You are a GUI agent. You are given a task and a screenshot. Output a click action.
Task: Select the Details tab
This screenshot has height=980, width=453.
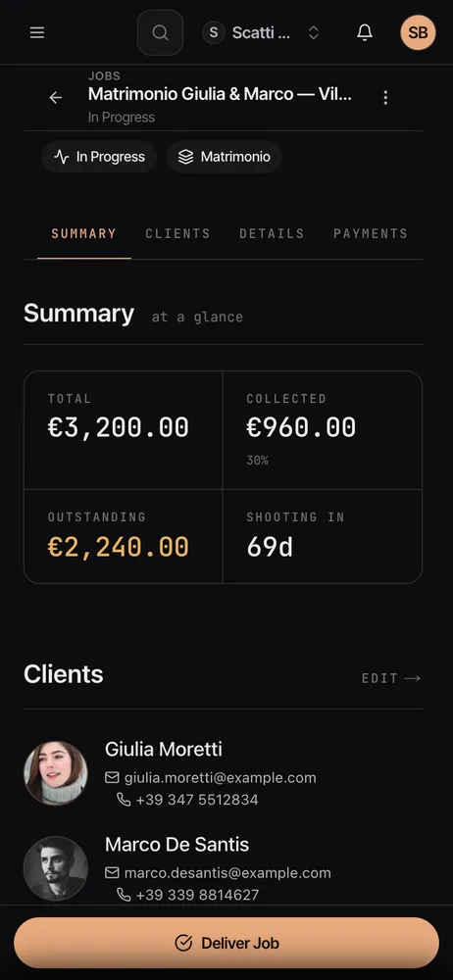(272, 234)
